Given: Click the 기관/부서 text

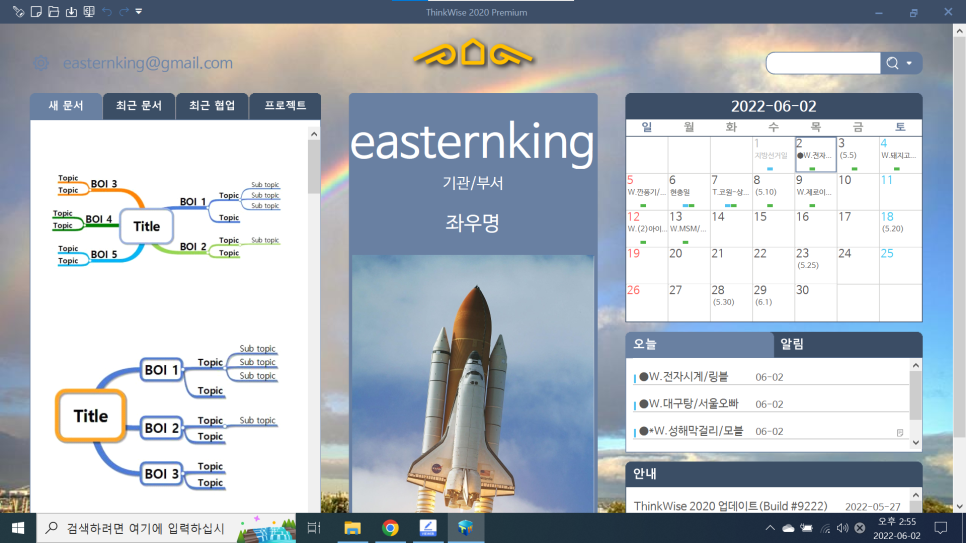Looking at the screenshot, I should 473,183.
